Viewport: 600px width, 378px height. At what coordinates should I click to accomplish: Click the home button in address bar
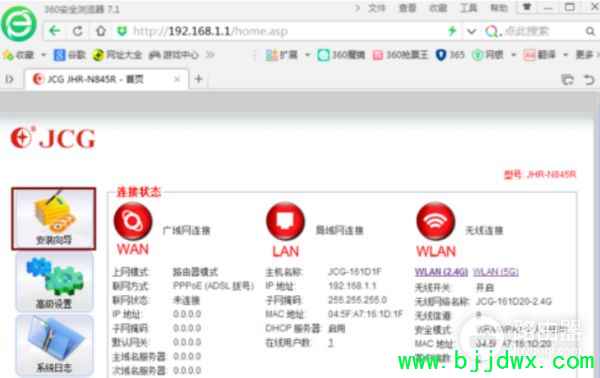[x=101, y=31]
